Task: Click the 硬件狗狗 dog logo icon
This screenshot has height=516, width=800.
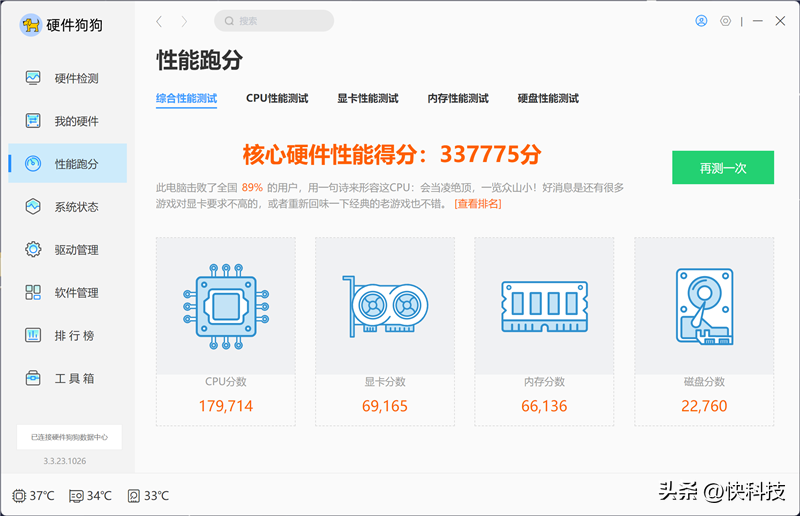Action: (x=30, y=24)
